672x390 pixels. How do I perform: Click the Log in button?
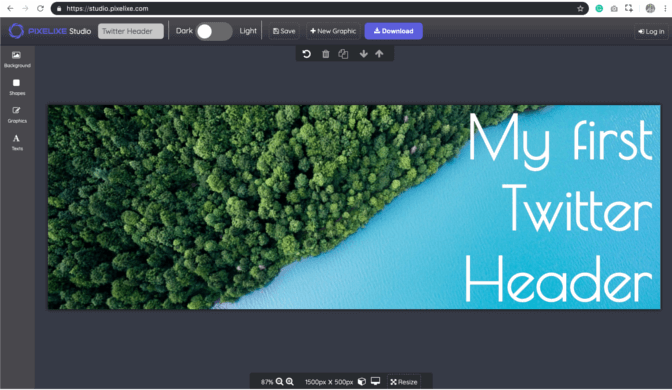click(651, 32)
